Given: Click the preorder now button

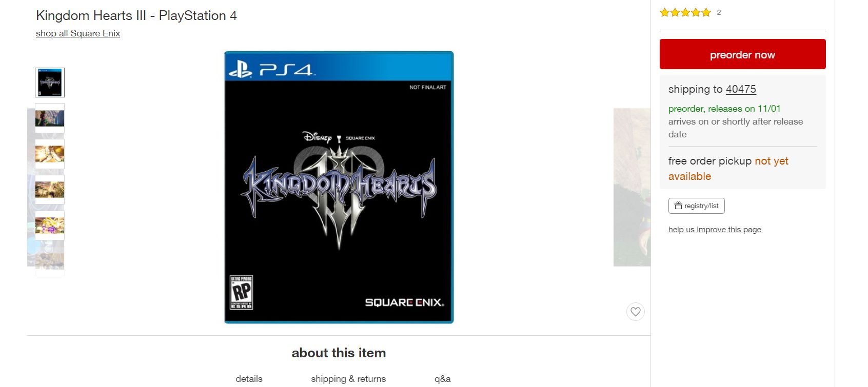Looking at the screenshot, I should [742, 54].
